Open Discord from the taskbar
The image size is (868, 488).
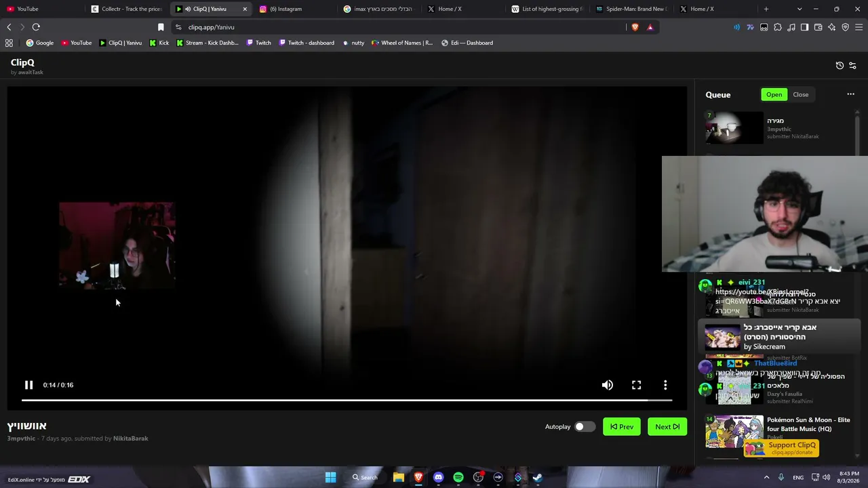tap(438, 477)
